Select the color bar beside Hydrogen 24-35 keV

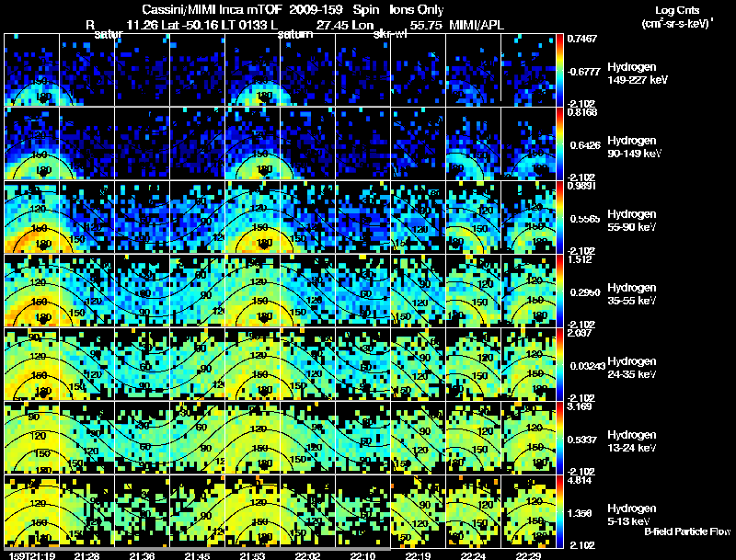(561, 364)
